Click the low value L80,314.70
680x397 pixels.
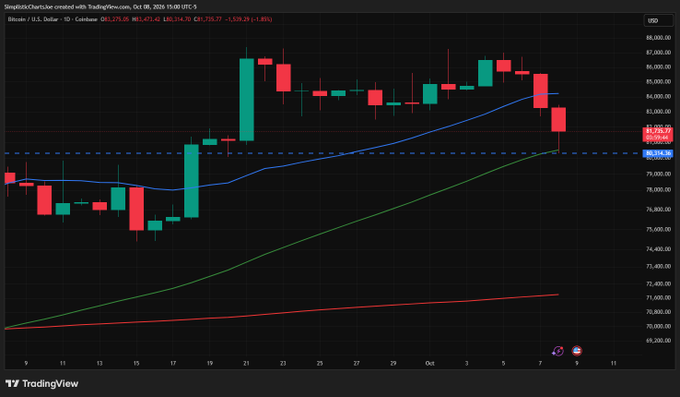[x=177, y=19]
